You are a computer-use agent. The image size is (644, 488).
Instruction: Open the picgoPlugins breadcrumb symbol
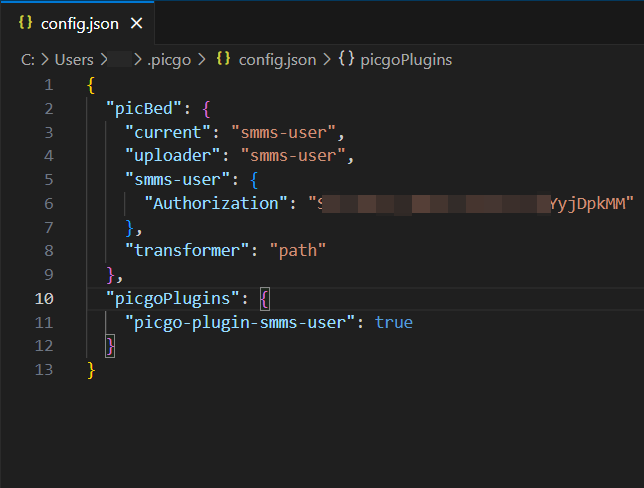tap(406, 60)
